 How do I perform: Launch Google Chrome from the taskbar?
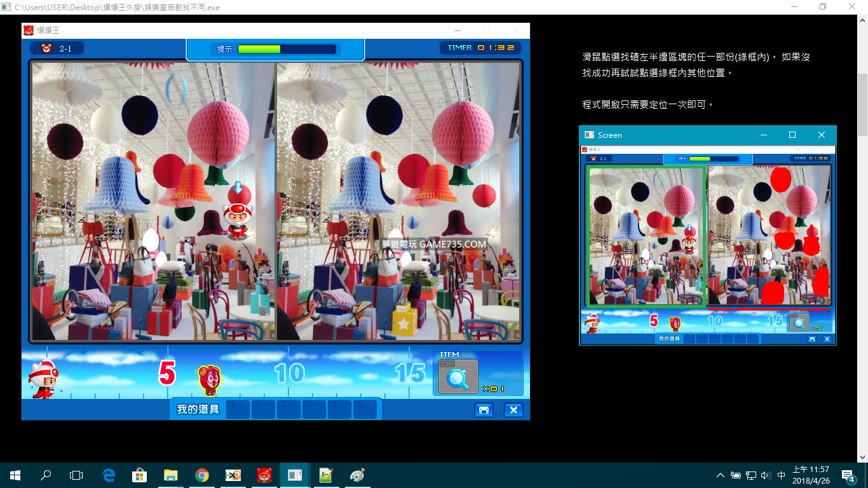(x=202, y=475)
